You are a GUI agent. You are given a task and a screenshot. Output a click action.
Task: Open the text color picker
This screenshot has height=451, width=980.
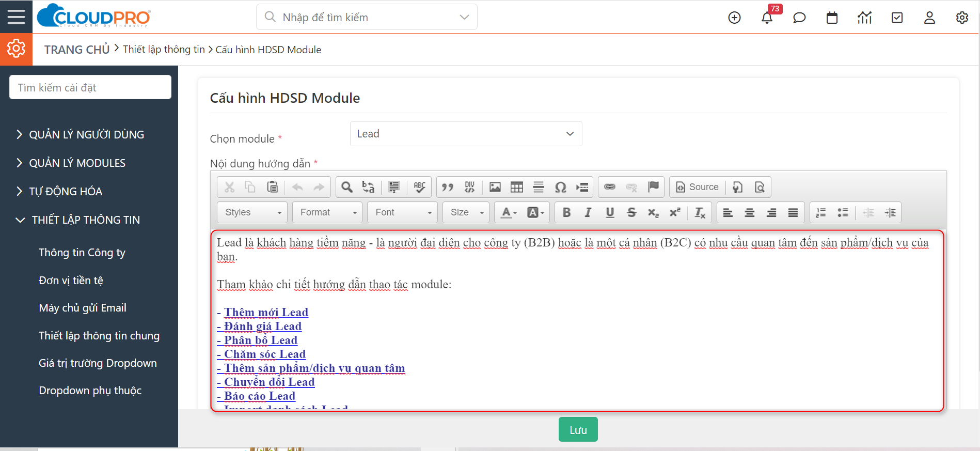click(509, 212)
